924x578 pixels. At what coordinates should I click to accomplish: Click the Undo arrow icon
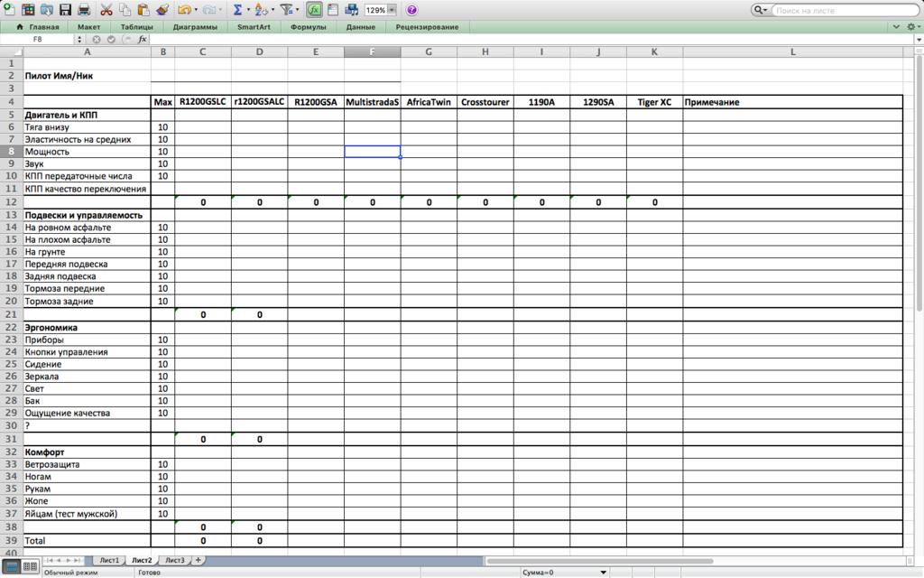pyautogui.click(x=184, y=10)
